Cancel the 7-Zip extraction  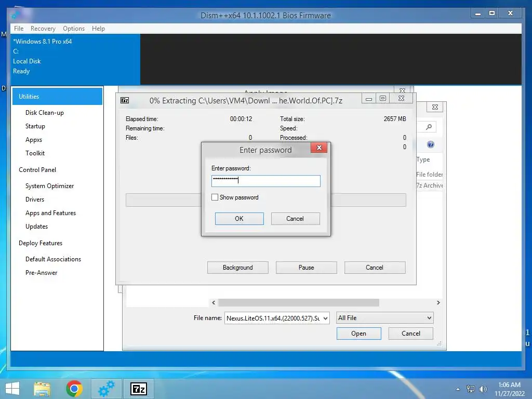pos(375,268)
